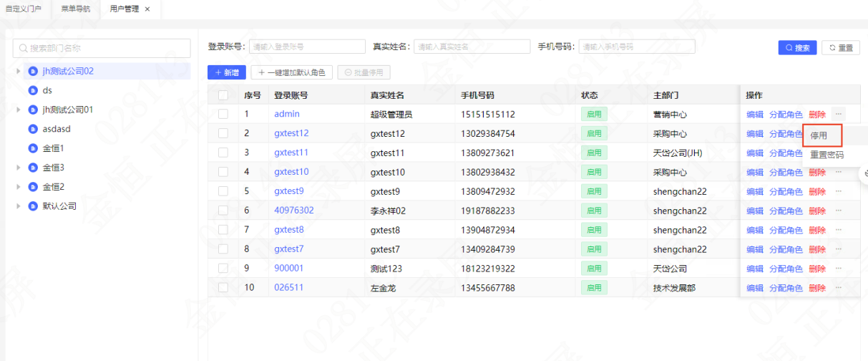
Task: Open more actions for gxtest9 row
Action: [x=839, y=191]
